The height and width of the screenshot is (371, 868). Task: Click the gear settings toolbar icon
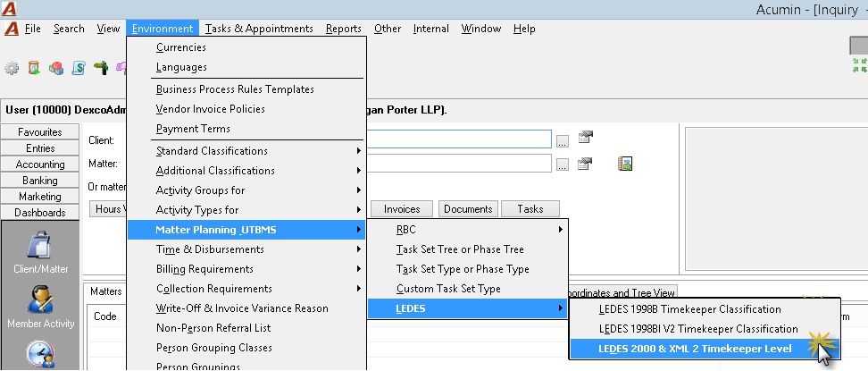point(12,68)
